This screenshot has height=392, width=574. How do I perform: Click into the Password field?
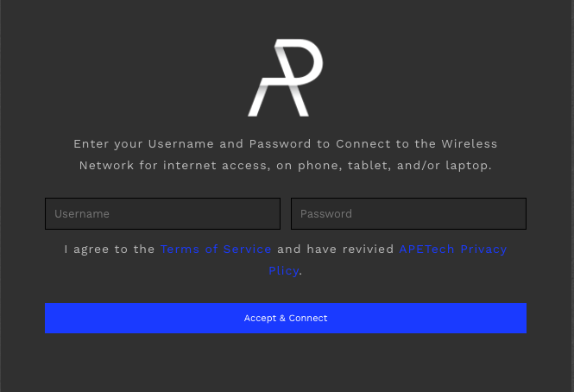click(408, 213)
